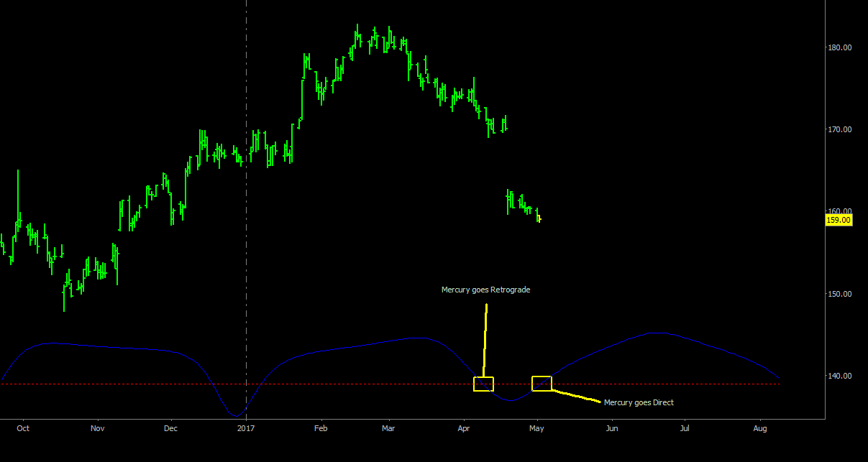Viewport: 868px width, 462px height.
Task: Select the "Mercury goes Retrograde" annotation text
Action: click(x=486, y=290)
